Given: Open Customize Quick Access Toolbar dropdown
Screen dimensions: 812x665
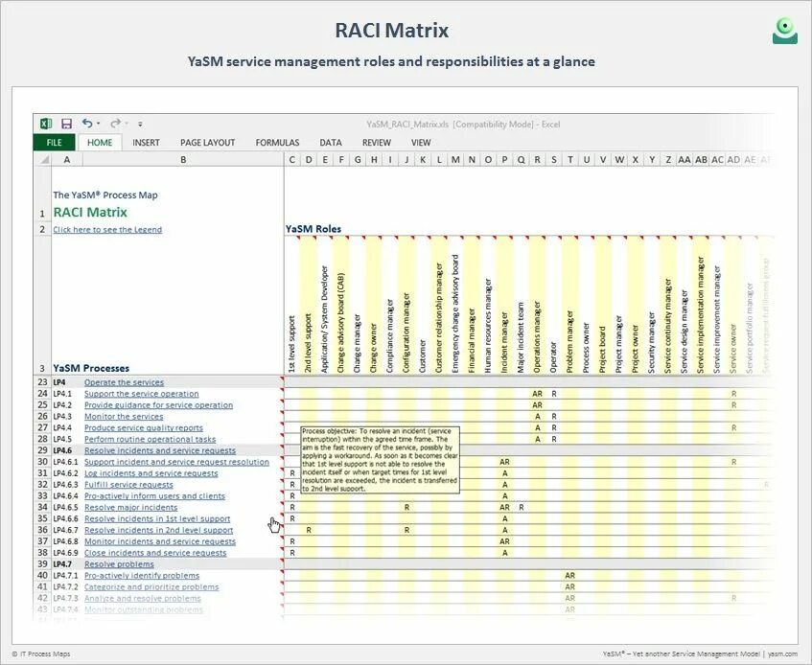Looking at the screenshot, I should (x=140, y=125).
